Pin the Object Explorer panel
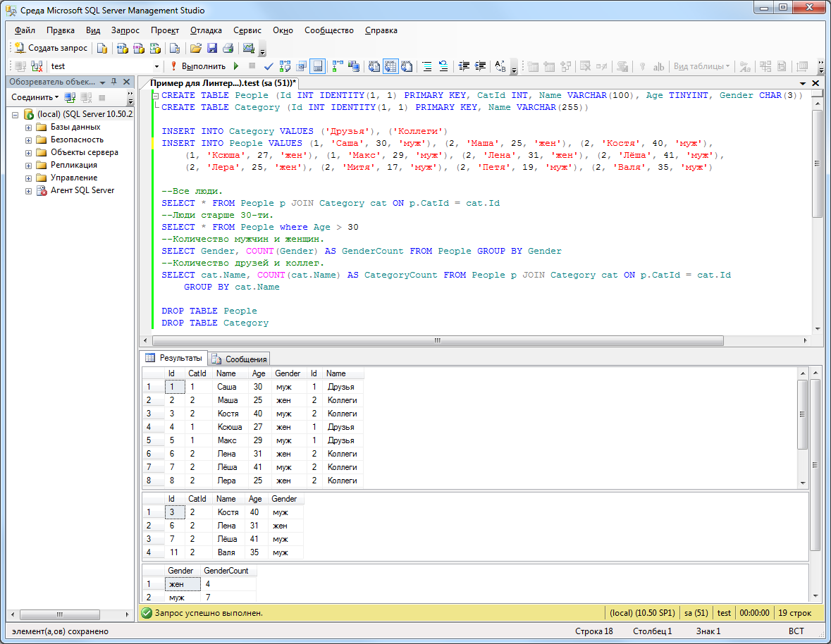 click(114, 82)
